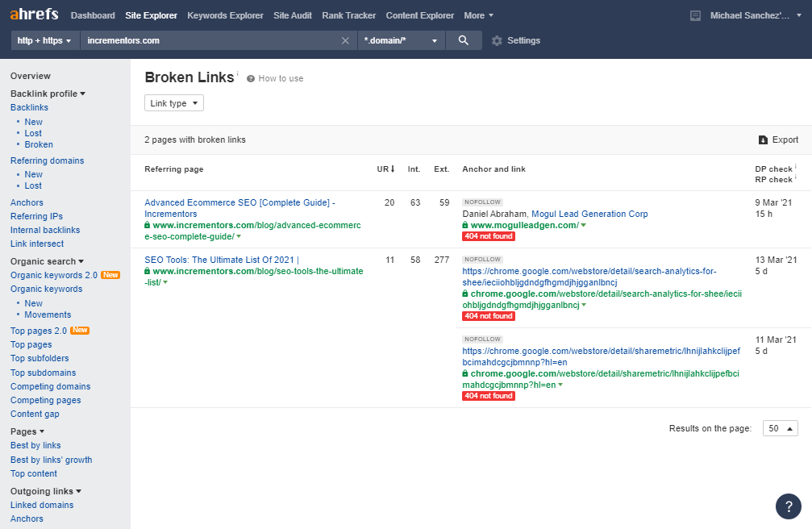Open Organic keywords 2.0
Screen dimensions: 812x529
54,275
